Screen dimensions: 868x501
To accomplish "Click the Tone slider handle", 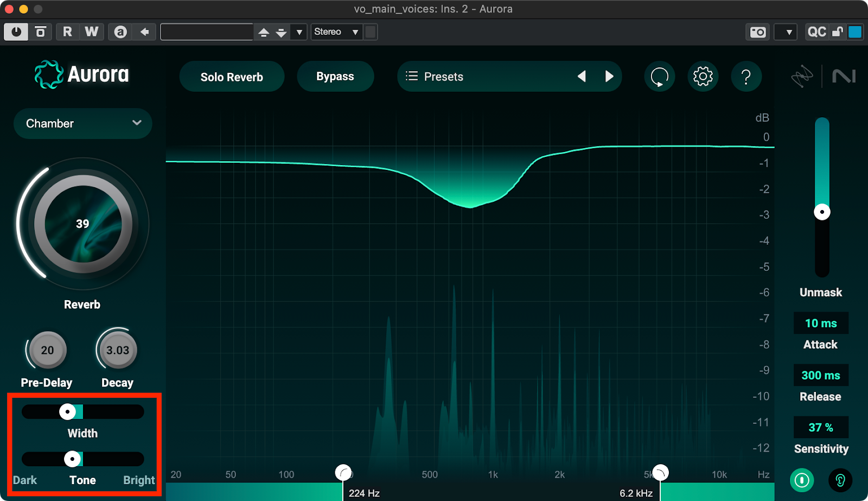I will click(x=72, y=459).
